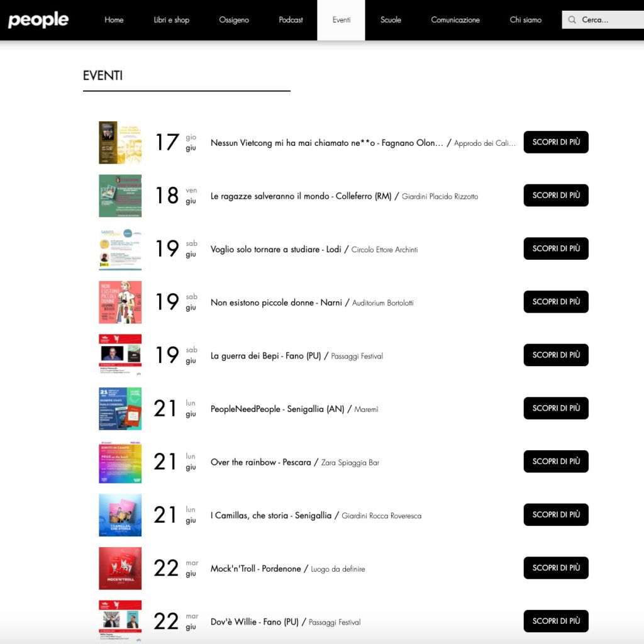Click the search magnifier icon
Image resolution: width=644 pixels, height=644 pixels.
pos(572,19)
